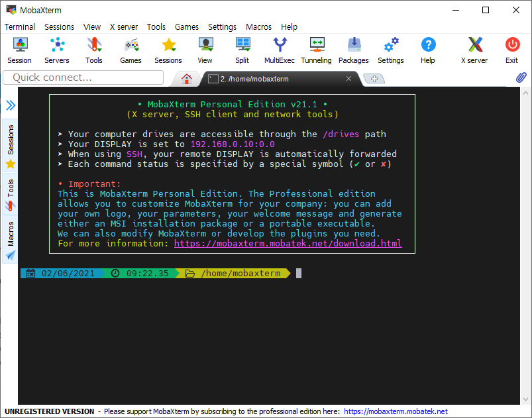Click the MobaXterm title bar app icon
The height and width of the screenshot is (418, 532).
pos(11,10)
